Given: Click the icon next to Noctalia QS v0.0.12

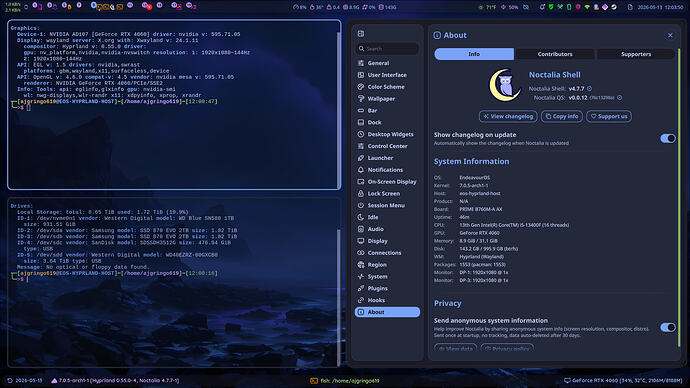Looking at the screenshot, I should 619,98.
